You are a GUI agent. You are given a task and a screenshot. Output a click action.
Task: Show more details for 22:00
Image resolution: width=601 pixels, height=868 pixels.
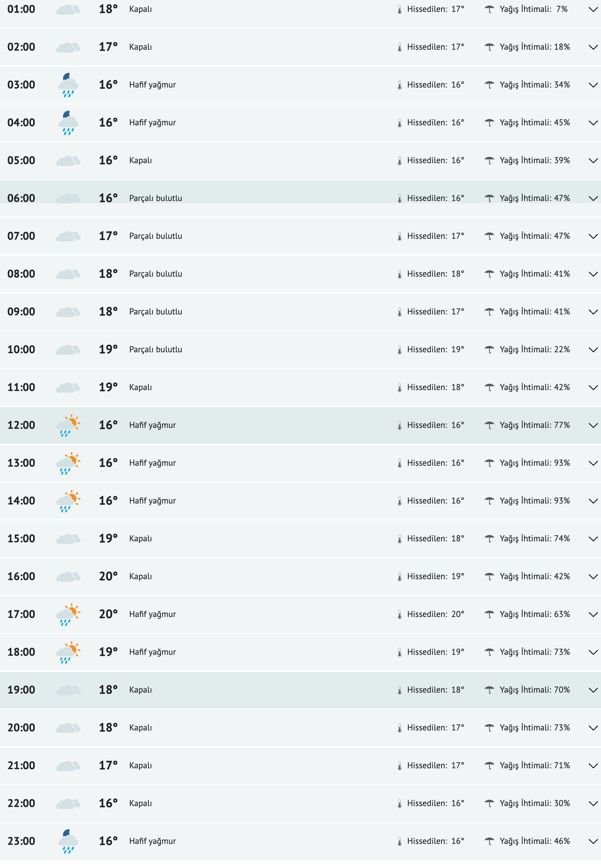coord(593,804)
